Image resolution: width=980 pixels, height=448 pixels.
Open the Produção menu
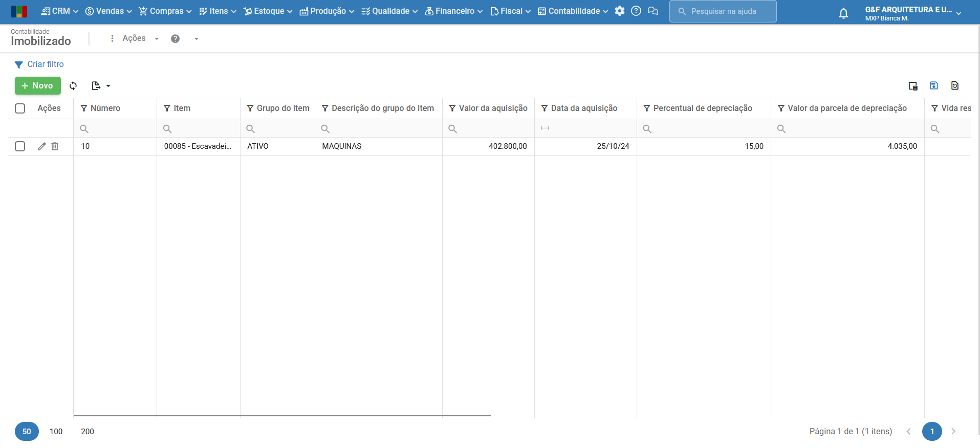[x=326, y=11]
